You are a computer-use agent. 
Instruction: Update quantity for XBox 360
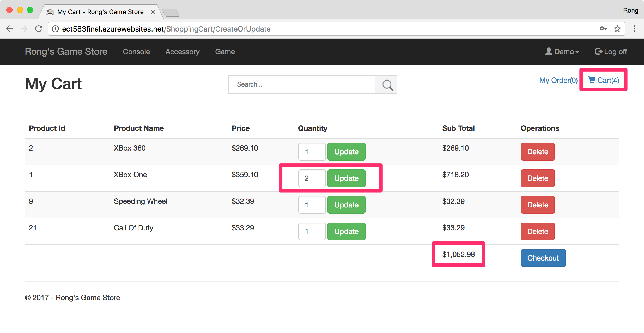pos(346,152)
